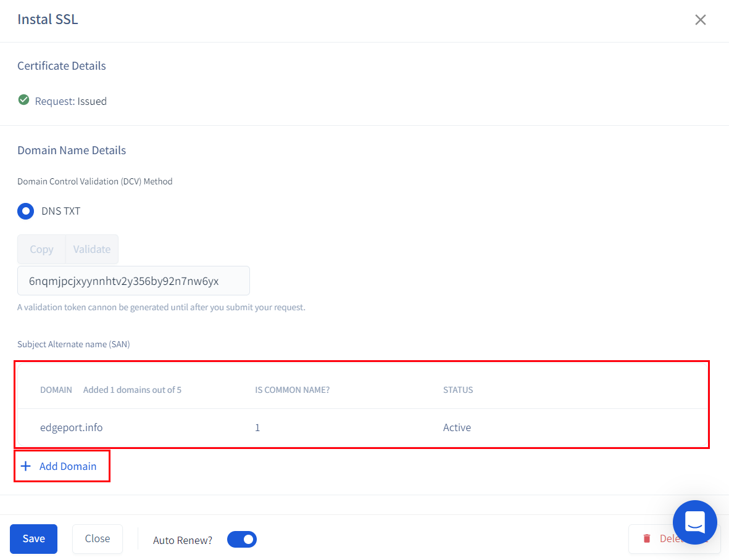The width and height of the screenshot is (729, 560).
Task: Select the edgeport.info domain row
Action: click(x=72, y=427)
